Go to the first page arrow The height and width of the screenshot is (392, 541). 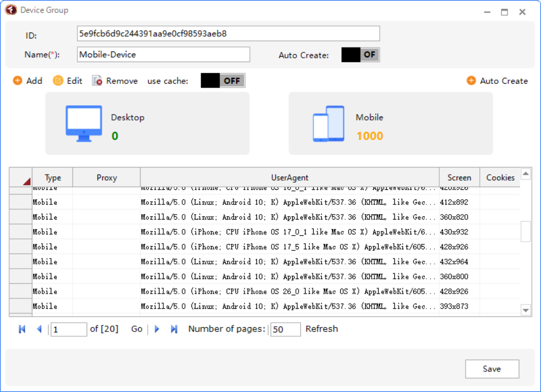coord(22,329)
